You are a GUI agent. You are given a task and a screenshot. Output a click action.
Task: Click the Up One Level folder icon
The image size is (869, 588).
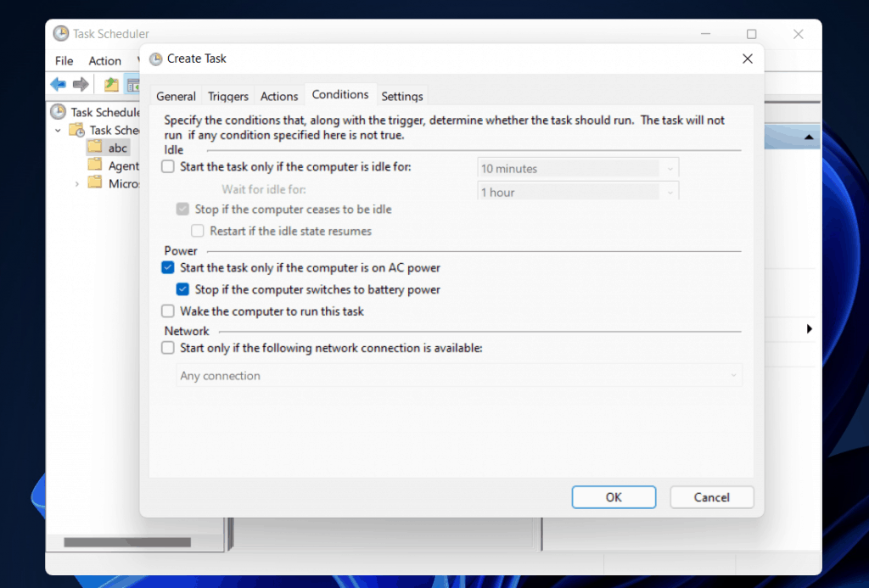click(x=111, y=84)
